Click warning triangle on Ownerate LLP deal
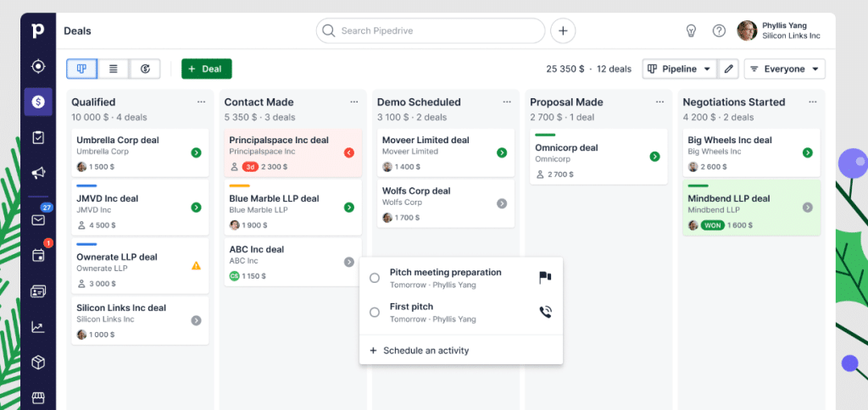The height and width of the screenshot is (410, 868). 196,266
